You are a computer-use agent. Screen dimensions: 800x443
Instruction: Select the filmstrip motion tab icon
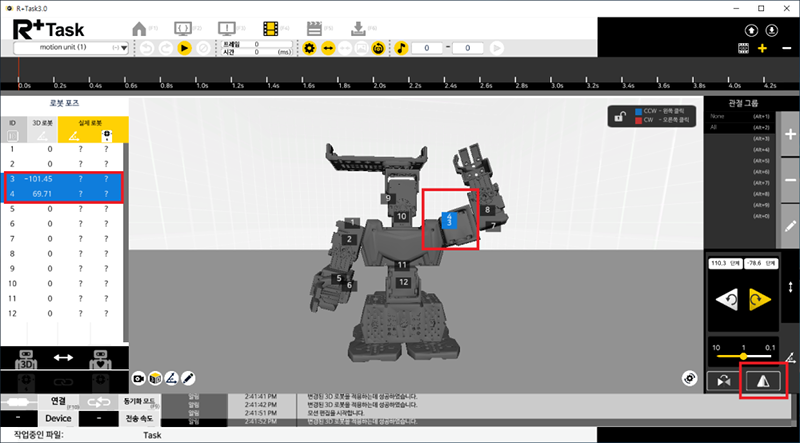(270, 27)
